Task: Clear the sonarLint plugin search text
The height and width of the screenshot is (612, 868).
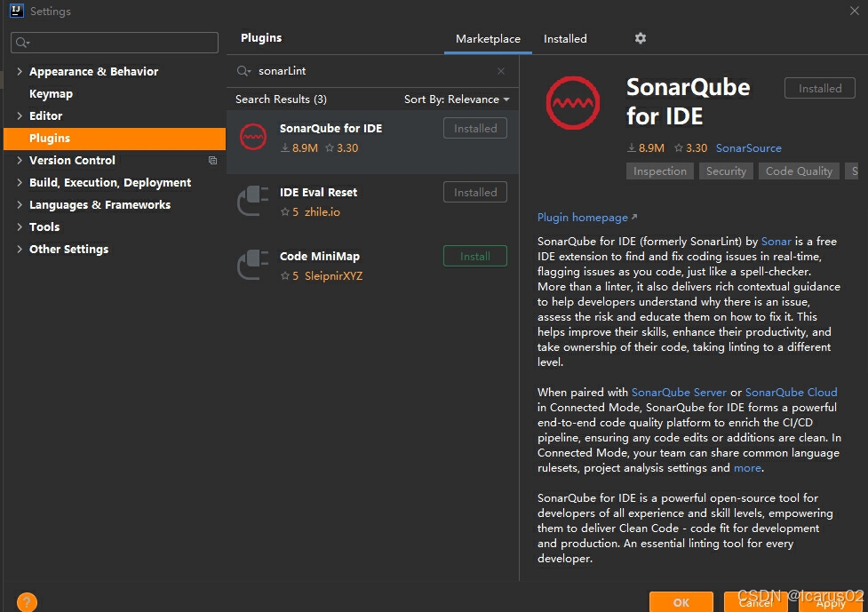Action: click(x=501, y=71)
